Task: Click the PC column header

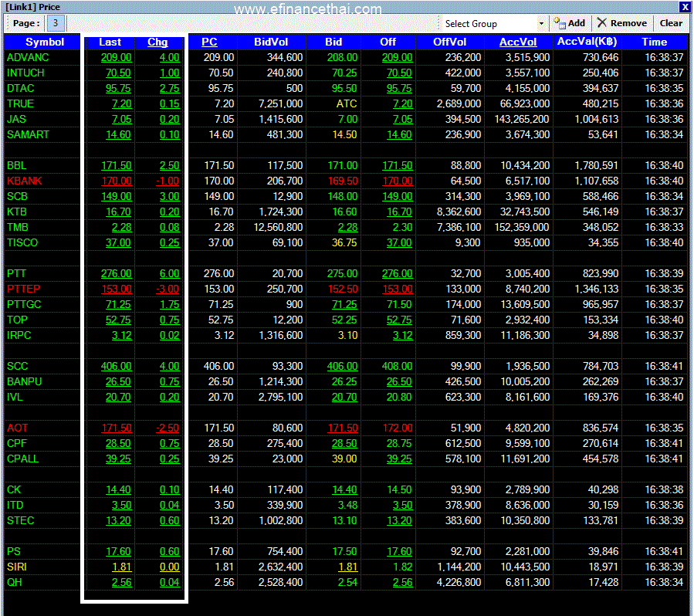Action: 209,42
